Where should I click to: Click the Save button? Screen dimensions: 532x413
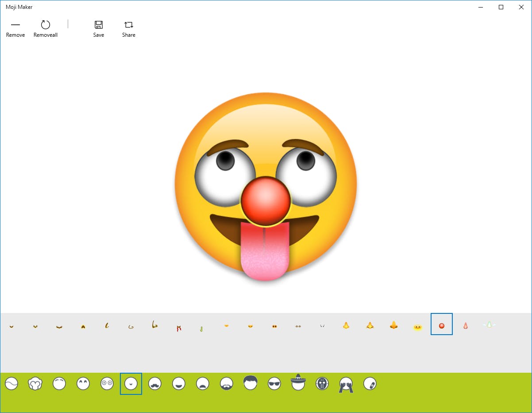pyautogui.click(x=98, y=27)
